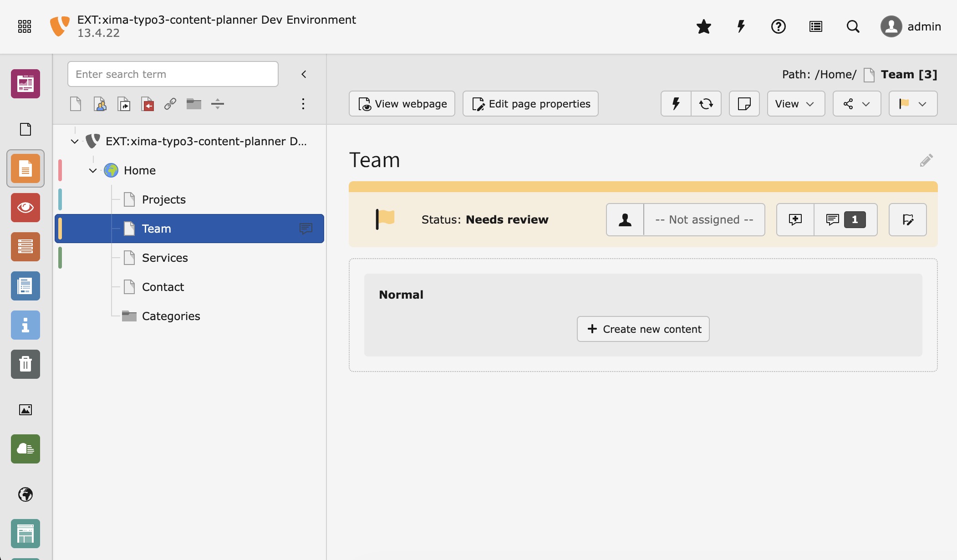This screenshot has width=957, height=560.
Task: Open the orange flag status dropdown
Action: click(912, 103)
